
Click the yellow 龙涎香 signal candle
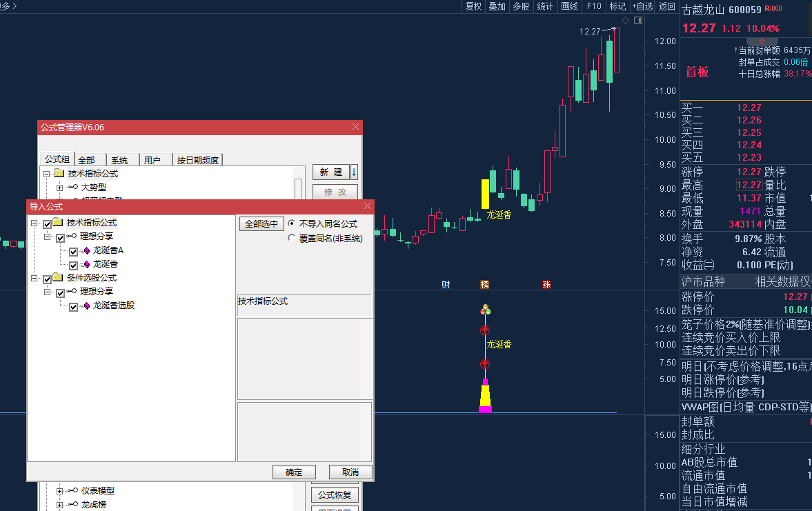(x=485, y=194)
